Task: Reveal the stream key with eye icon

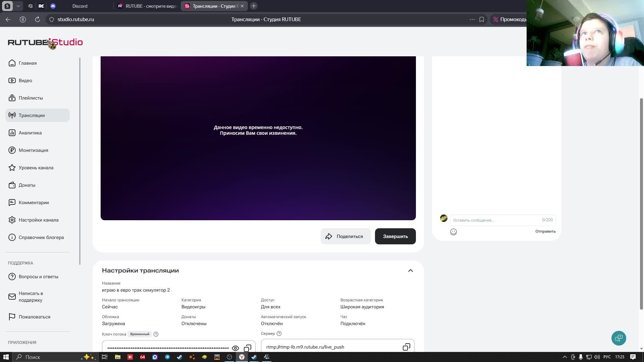Action: 235,348
